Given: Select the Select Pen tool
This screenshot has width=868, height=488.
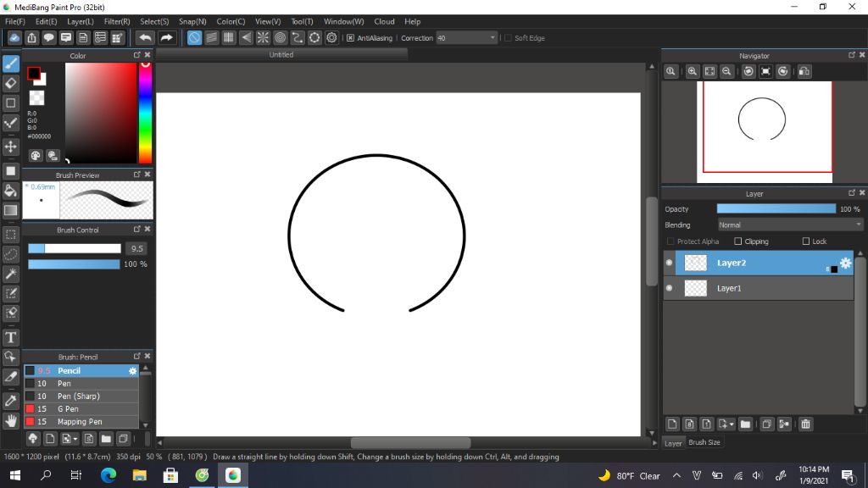Looking at the screenshot, I should pos(11,293).
